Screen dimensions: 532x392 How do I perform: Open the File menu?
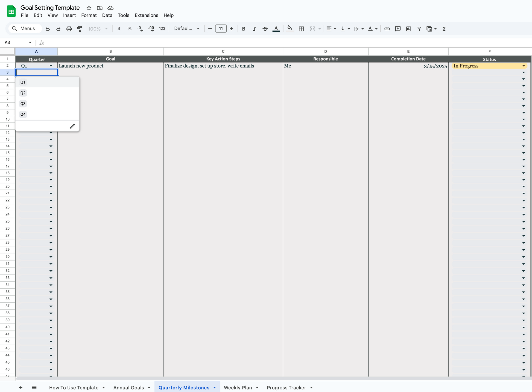[x=24, y=15]
